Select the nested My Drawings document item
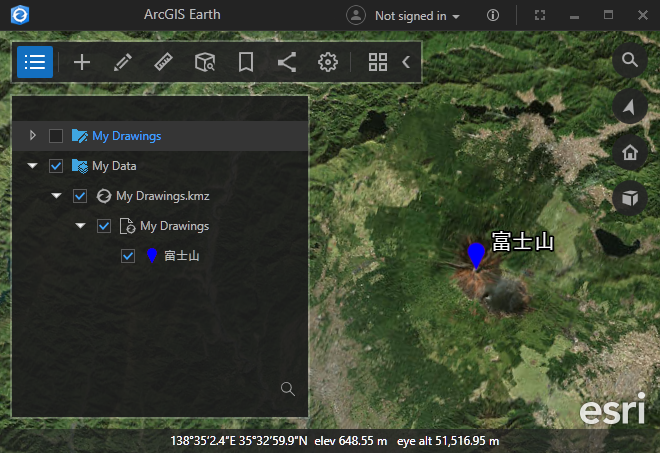 174,226
